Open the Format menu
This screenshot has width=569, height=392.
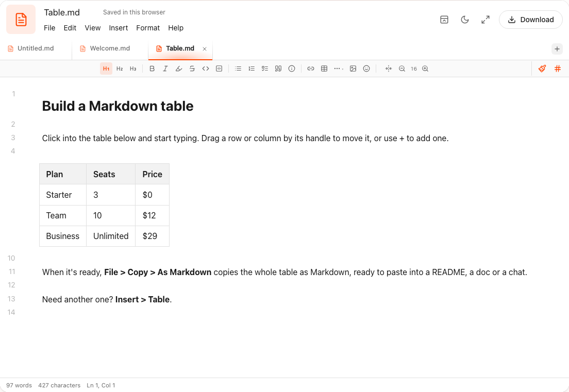[x=148, y=28]
